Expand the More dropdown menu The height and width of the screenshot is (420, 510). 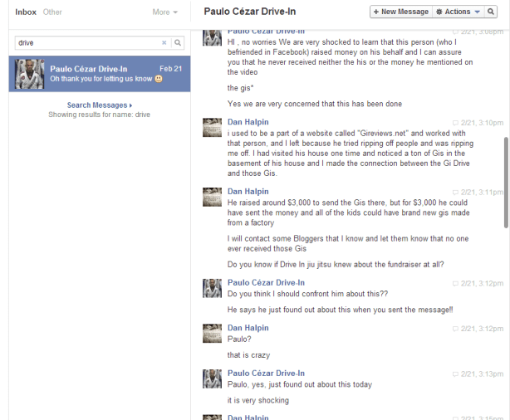click(164, 12)
